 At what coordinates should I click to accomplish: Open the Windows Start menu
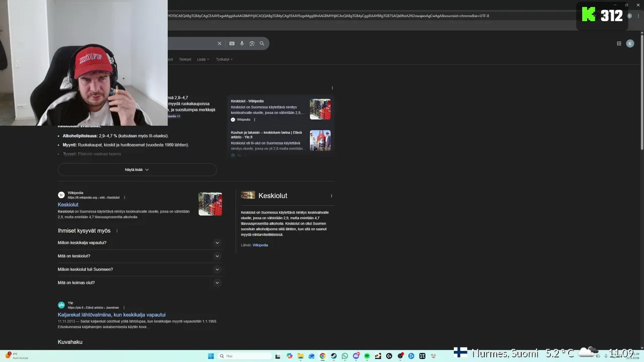pos(211,356)
